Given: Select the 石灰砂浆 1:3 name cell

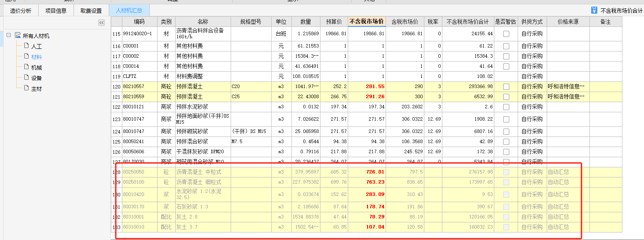Looking at the screenshot, I should coord(203,207).
